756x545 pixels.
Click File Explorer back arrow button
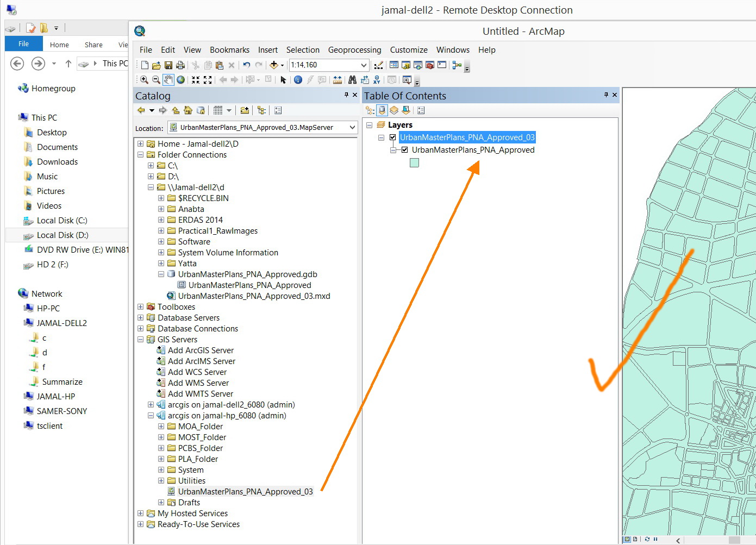(x=17, y=64)
